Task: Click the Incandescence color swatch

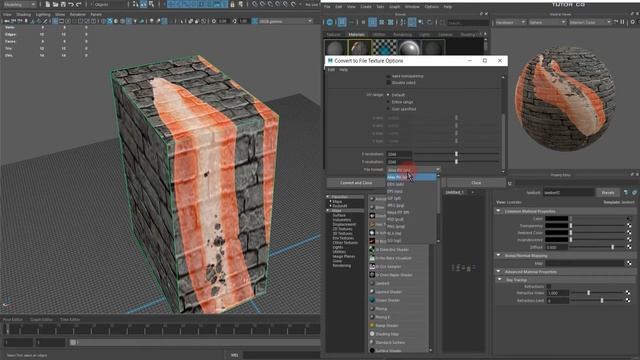Action: click(557, 240)
